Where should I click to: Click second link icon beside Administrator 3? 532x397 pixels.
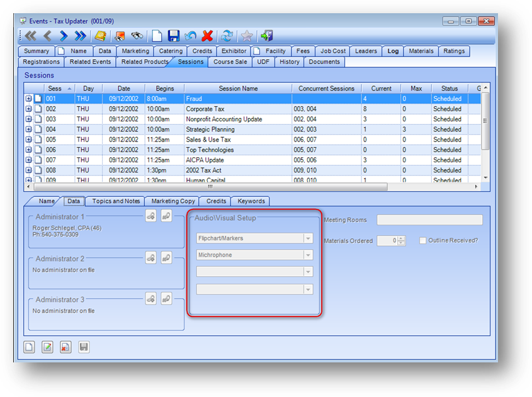point(166,299)
